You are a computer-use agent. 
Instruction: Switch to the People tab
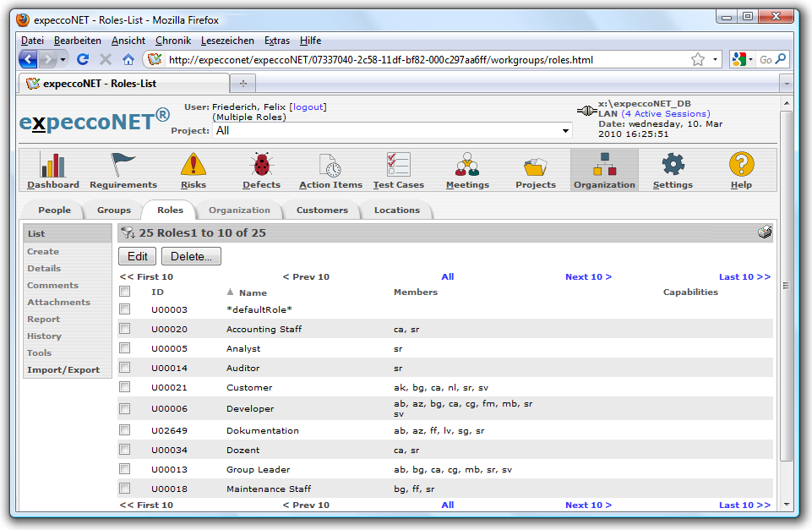tap(54, 210)
